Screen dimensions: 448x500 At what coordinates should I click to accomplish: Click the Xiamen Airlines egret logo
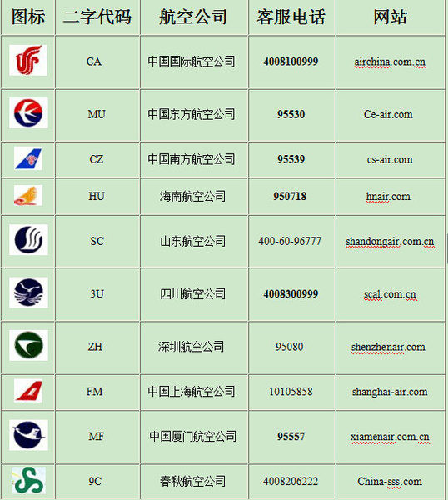(x=28, y=435)
